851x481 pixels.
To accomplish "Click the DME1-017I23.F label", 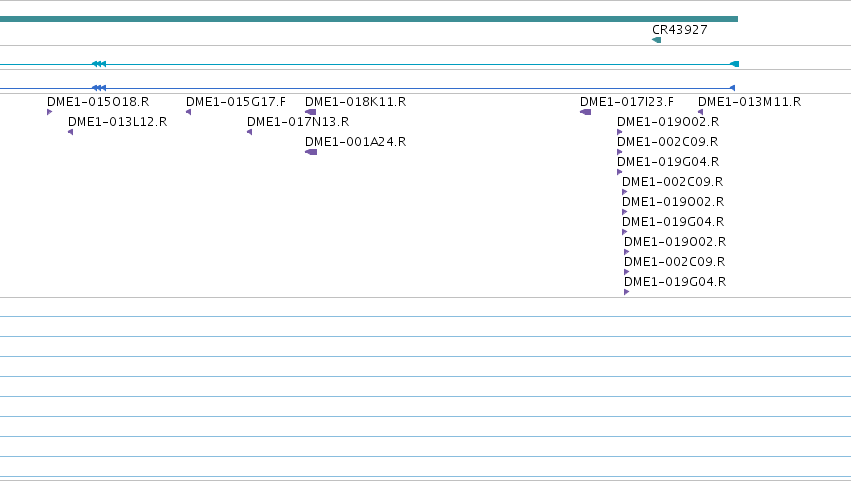I will (627, 102).
